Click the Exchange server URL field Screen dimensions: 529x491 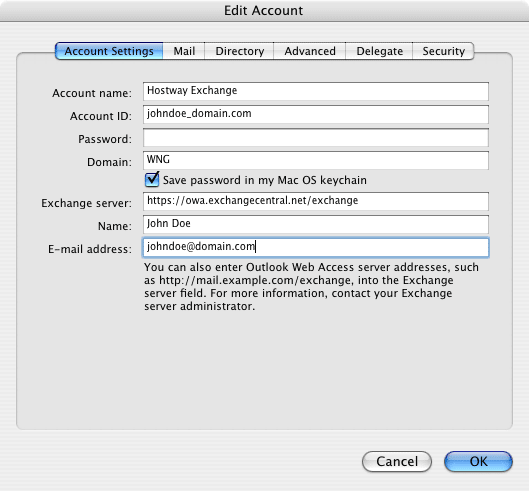coord(316,201)
